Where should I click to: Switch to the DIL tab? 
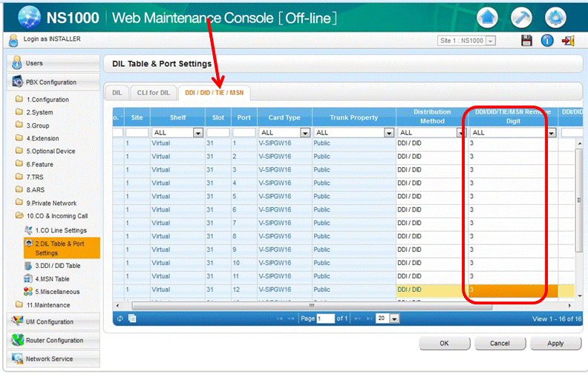pos(117,93)
